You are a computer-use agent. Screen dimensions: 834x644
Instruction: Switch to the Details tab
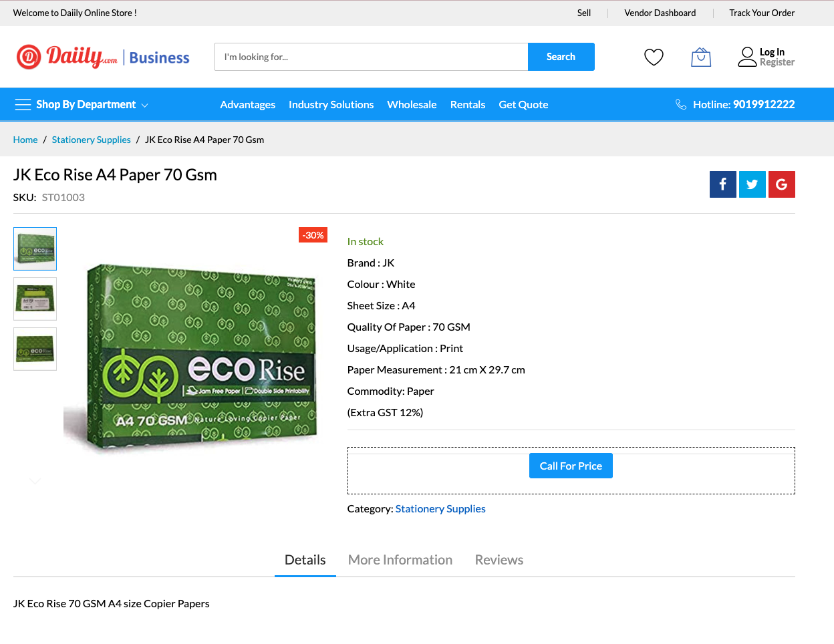305,560
